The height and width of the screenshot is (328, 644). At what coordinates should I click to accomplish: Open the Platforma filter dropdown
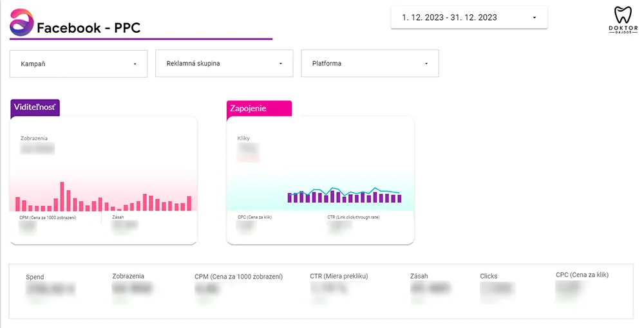pos(370,64)
